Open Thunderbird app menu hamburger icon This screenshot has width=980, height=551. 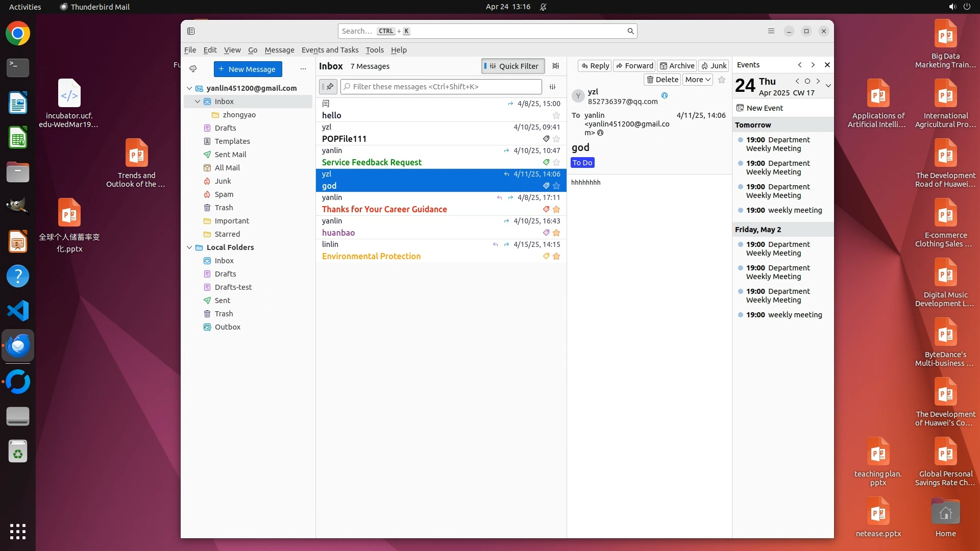click(771, 31)
